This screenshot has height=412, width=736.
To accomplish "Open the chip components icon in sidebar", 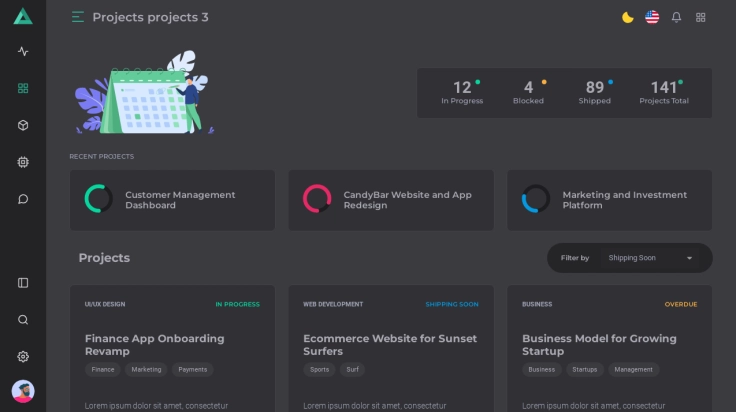I will click(23, 162).
